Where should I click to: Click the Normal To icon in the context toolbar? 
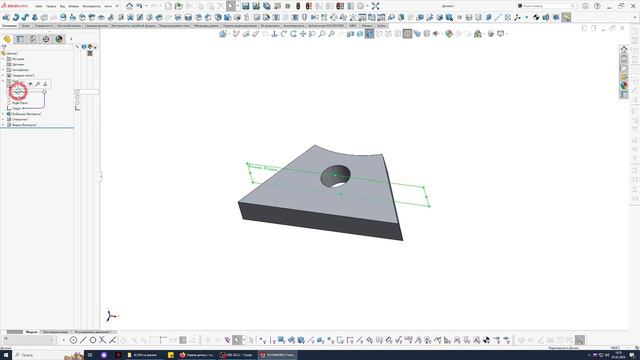tap(45, 84)
